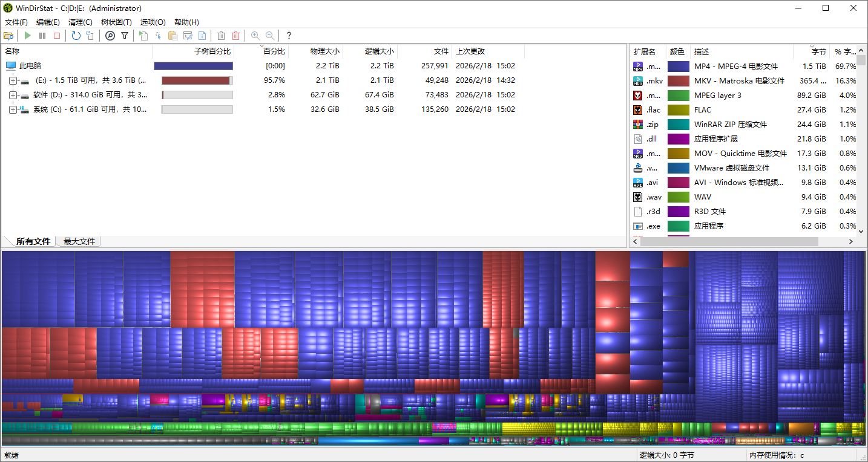Expand the 系统 (C:) drive node
Screen dimensions: 868x462
click(x=13, y=109)
